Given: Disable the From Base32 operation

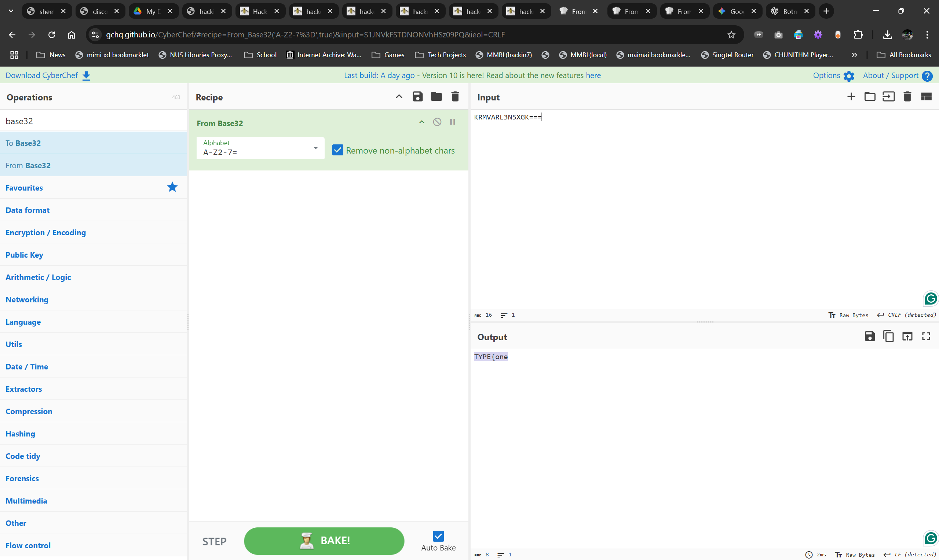Looking at the screenshot, I should (x=437, y=122).
